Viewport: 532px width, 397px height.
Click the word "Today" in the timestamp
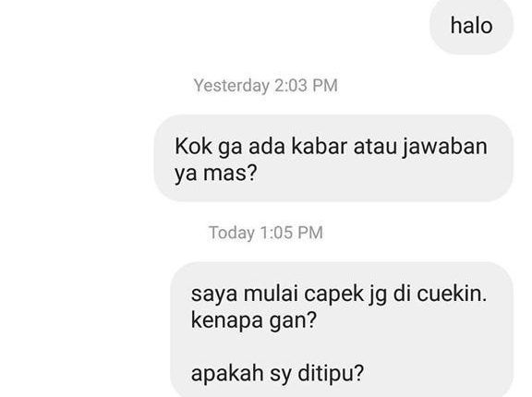(x=232, y=233)
